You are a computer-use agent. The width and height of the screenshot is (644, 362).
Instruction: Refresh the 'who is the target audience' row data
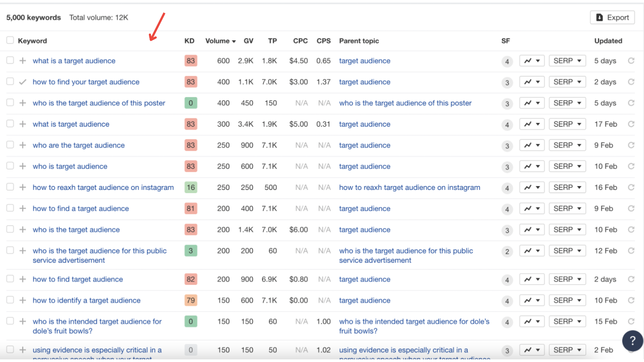(631, 230)
